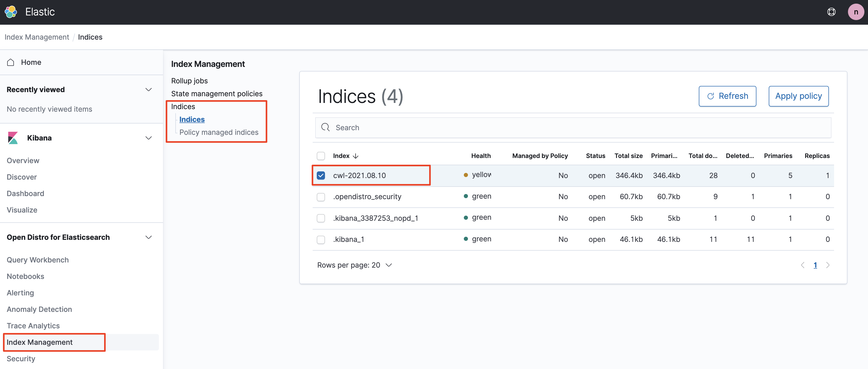Open the help lifebuoy icon
The width and height of the screenshot is (868, 369).
click(x=831, y=12)
